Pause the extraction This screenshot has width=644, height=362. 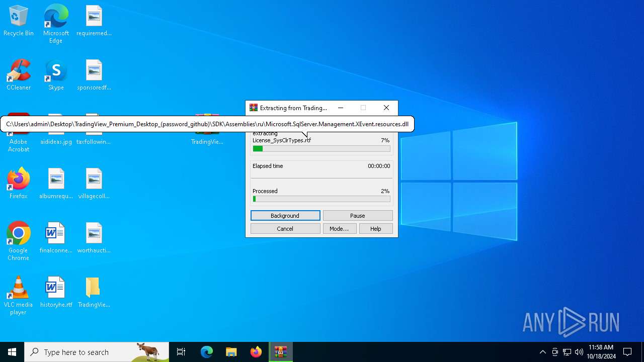(358, 216)
